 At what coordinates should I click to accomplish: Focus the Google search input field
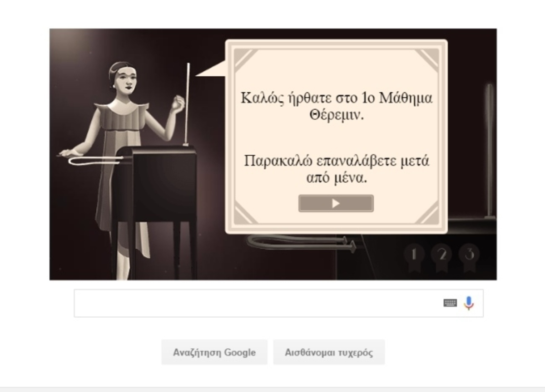tap(279, 303)
